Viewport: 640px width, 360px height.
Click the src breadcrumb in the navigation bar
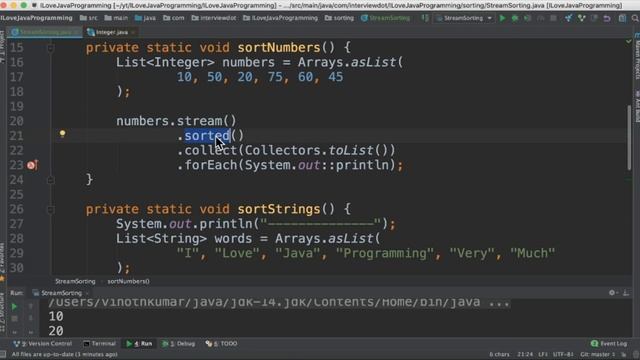click(89, 18)
